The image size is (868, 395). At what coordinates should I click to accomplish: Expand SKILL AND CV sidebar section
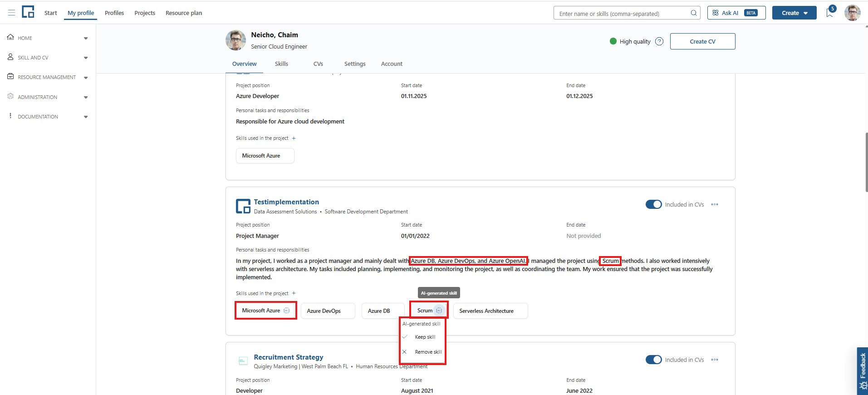86,58
